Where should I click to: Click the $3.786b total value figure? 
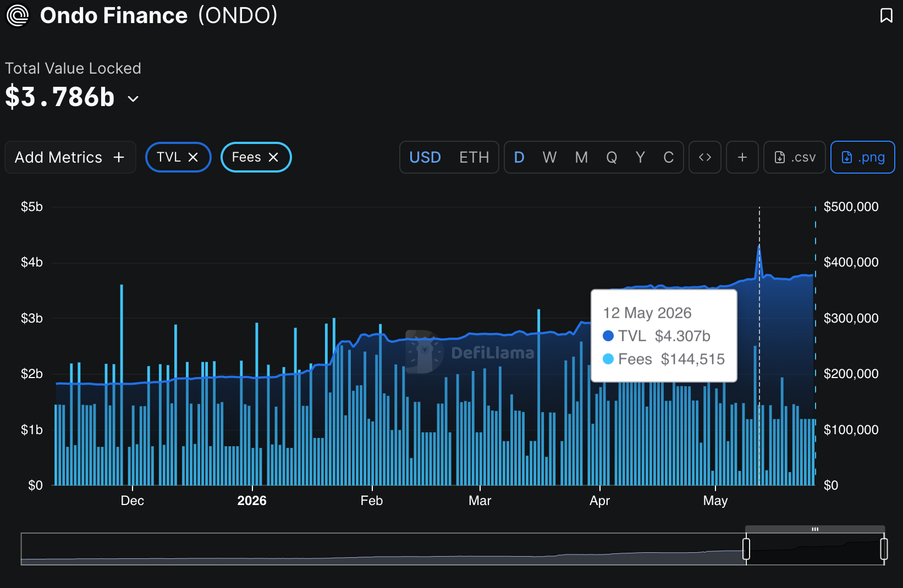(60, 97)
